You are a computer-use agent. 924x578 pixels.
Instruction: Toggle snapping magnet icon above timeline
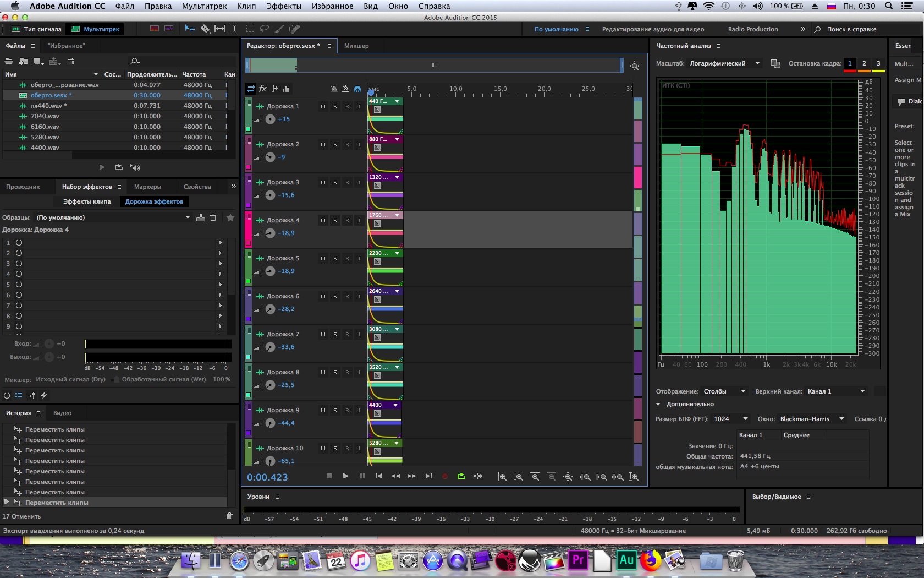pyautogui.click(x=358, y=89)
